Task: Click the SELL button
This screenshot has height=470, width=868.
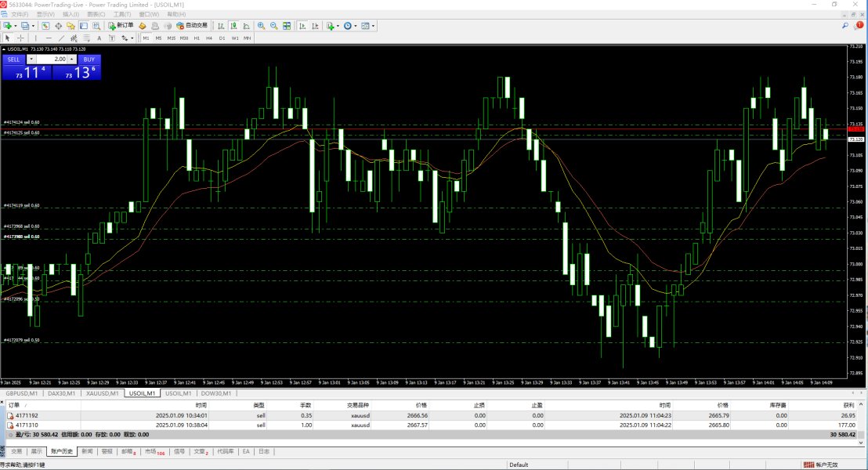Action: point(13,60)
